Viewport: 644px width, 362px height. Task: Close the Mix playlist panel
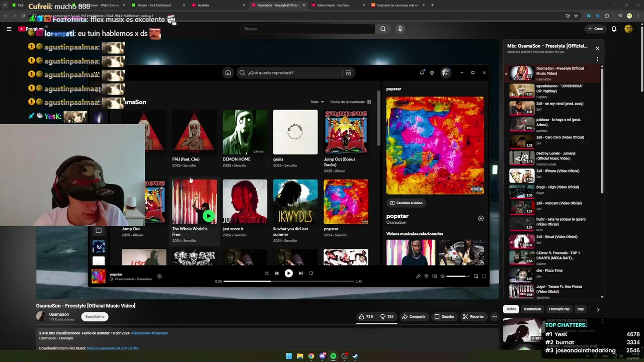597,48
